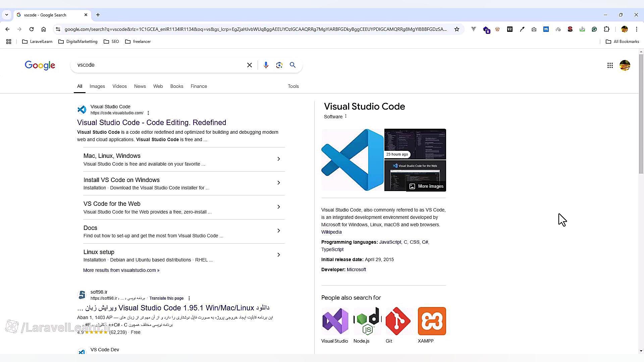644x362 pixels.
Task: Submit search with the magnifier icon
Action: click(293, 65)
